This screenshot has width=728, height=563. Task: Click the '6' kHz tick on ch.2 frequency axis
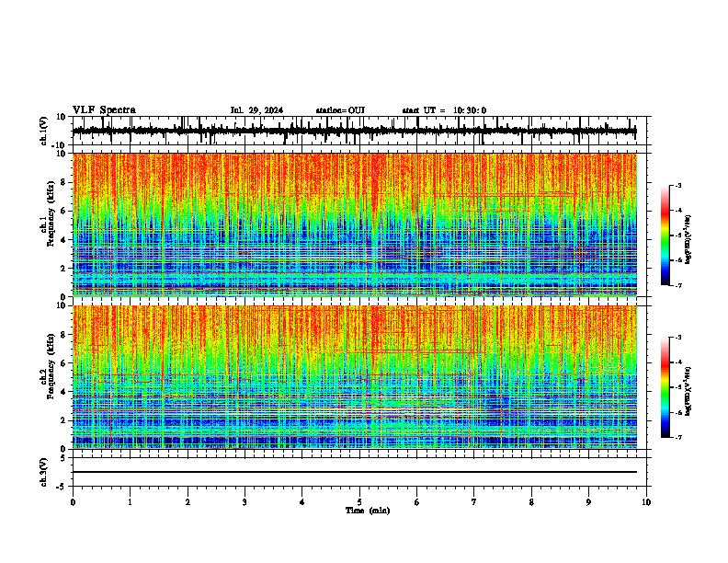click(63, 363)
